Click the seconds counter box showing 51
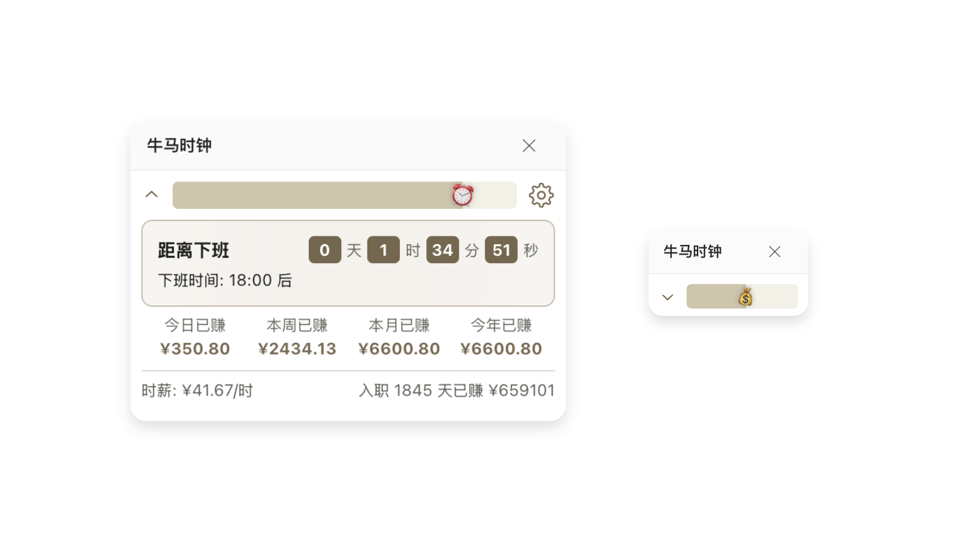The image size is (980, 551). [x=501, y=250]
